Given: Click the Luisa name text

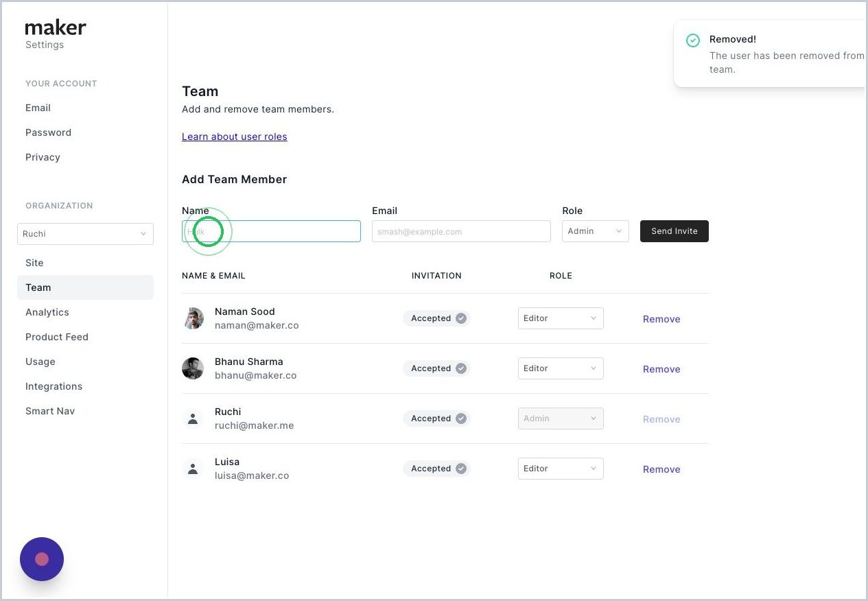Looking at the screenshot, I should tap(227, 462).
